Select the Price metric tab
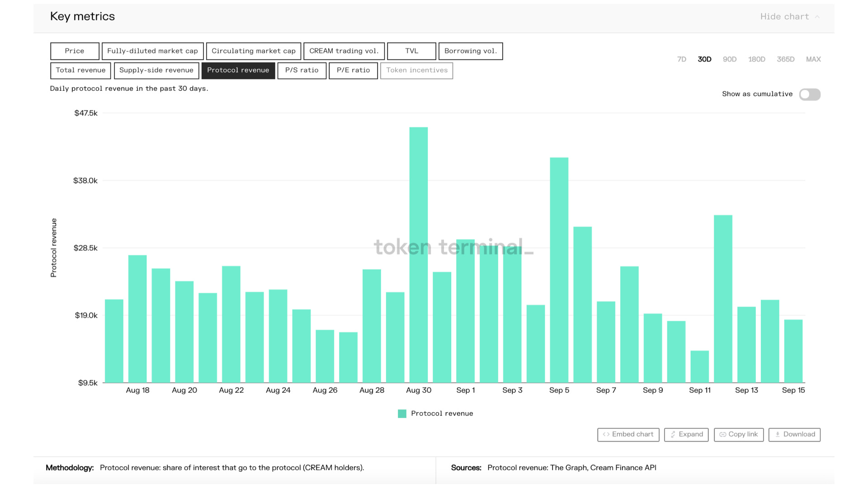The image size is (868, 488). 75,51
